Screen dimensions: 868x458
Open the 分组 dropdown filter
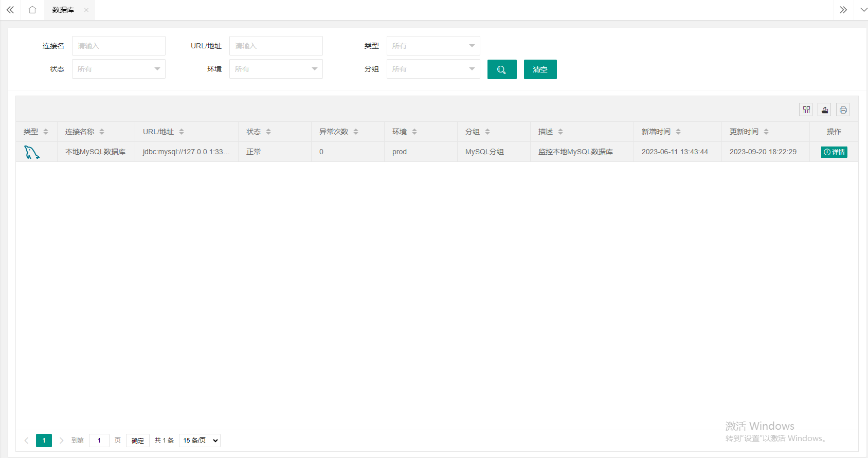433,69
